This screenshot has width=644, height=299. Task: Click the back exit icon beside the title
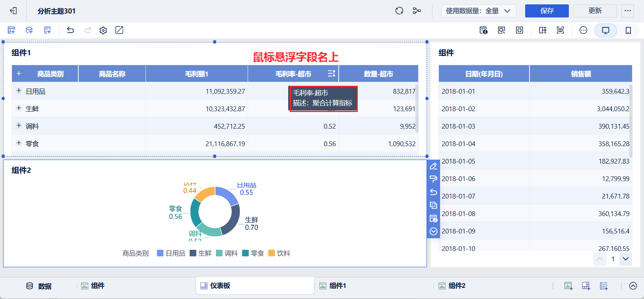pyautogui.click(x=13, y=11)
